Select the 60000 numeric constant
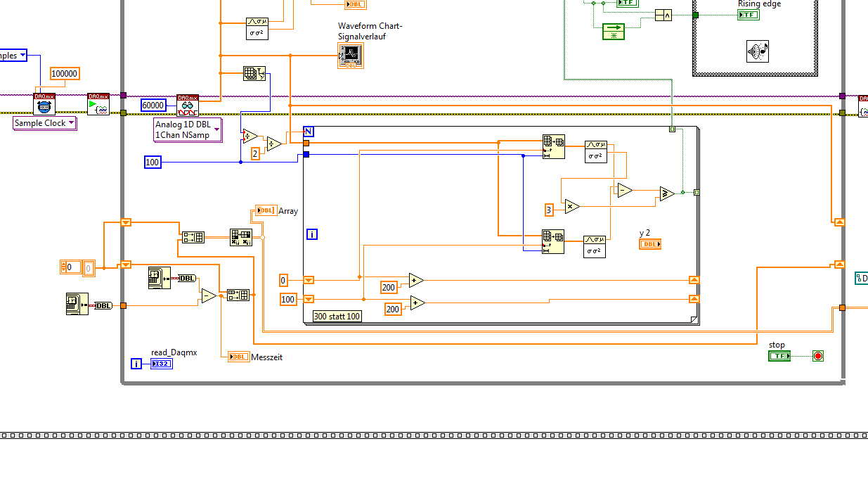 (154, 106)
